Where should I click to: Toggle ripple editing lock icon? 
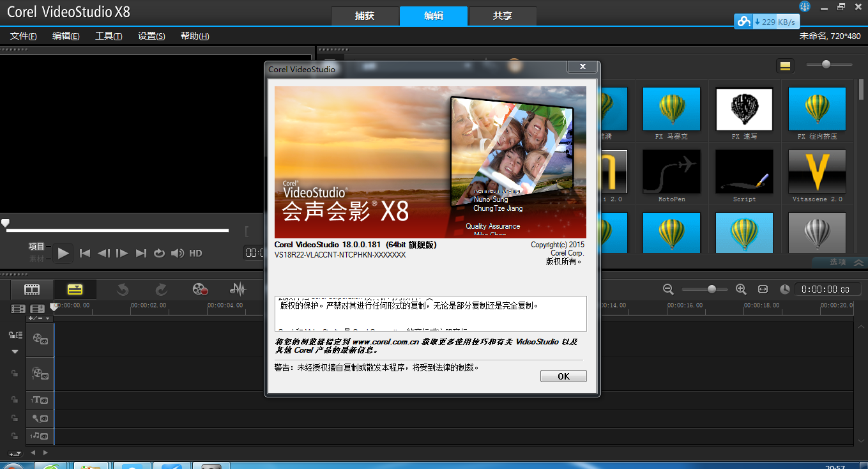click(x=15, y=335)
